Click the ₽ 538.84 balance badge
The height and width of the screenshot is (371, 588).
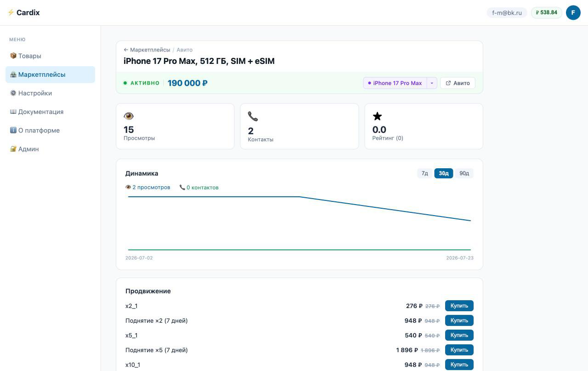547,12
